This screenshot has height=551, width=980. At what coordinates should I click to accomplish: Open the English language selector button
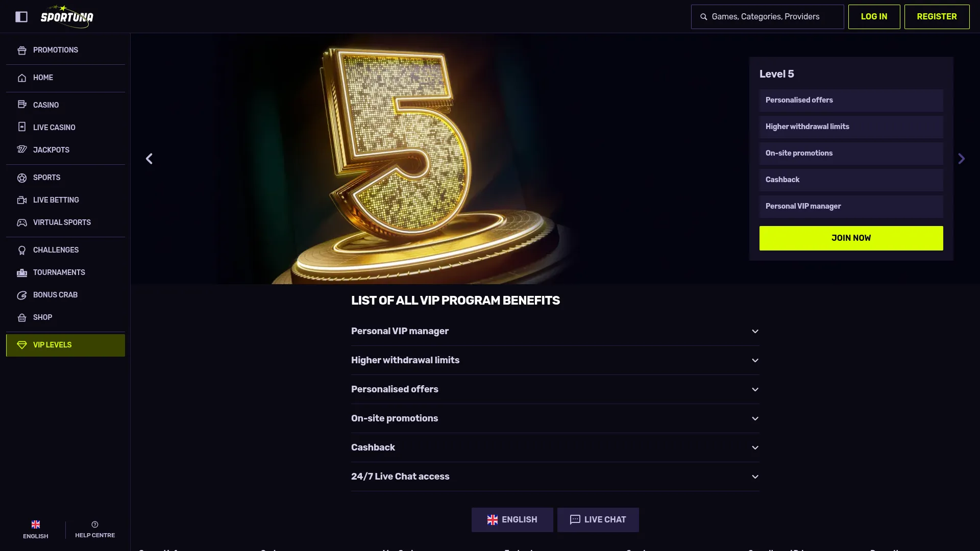pyautogui.click(x=512, y=520)
